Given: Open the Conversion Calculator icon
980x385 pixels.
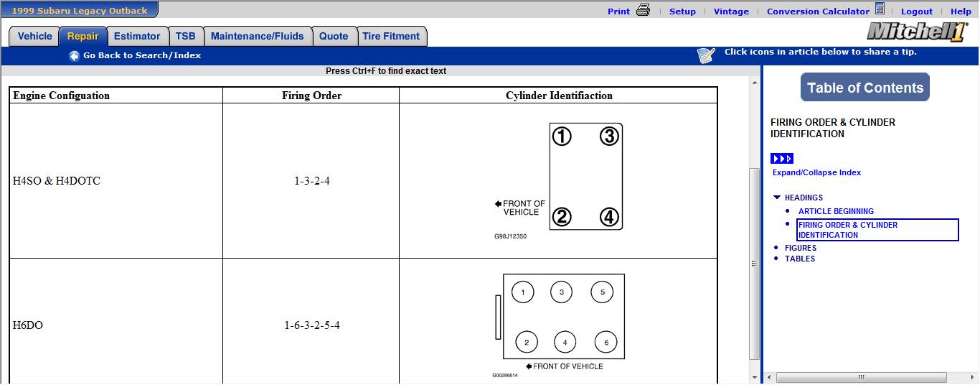Looking at the screenshot, I should tap(880, 9).
